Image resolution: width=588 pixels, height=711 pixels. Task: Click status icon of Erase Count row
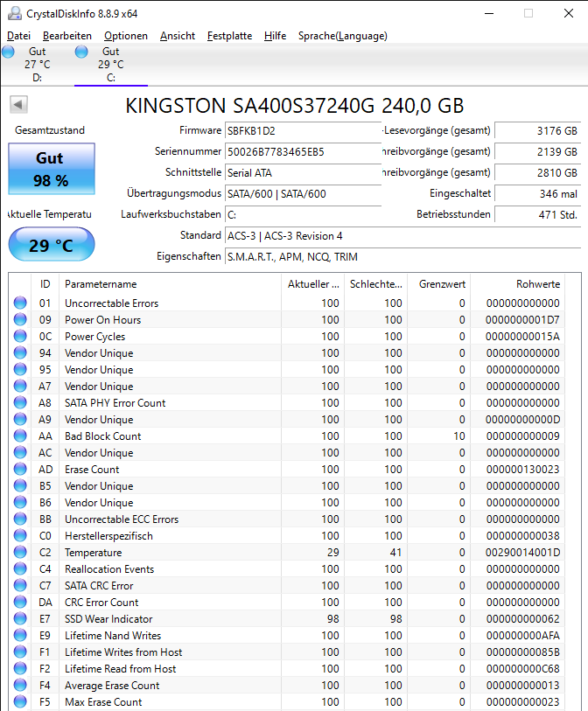point(20,469)
